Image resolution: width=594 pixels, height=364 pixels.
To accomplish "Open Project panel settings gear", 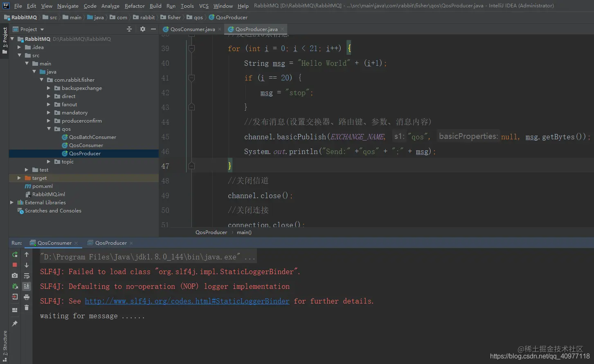I will (142, 29).
